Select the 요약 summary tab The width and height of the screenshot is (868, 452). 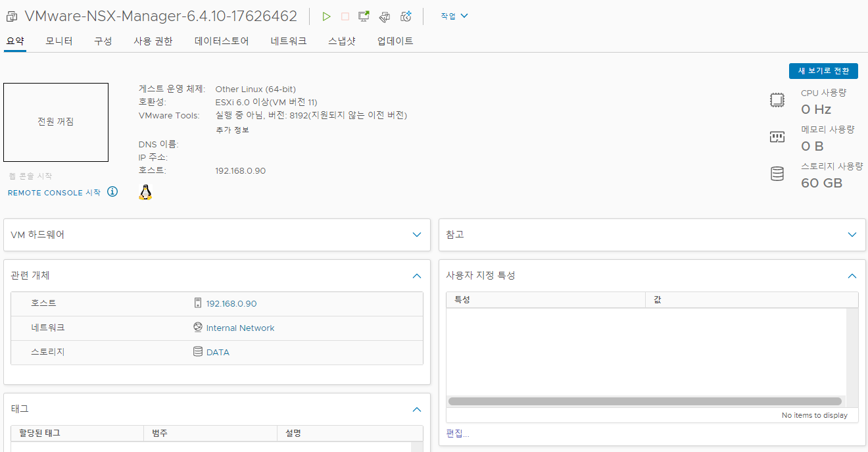[15, 41]
